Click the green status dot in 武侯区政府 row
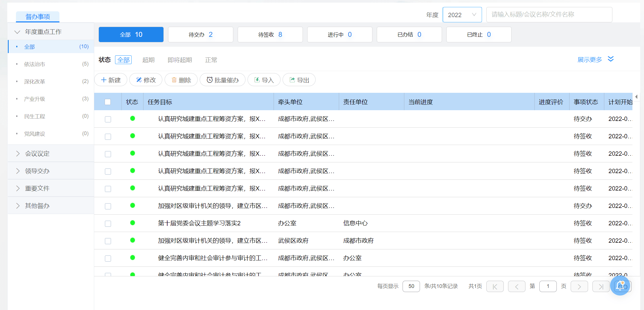Screen dimensions: 644x310 coord(132,240)
